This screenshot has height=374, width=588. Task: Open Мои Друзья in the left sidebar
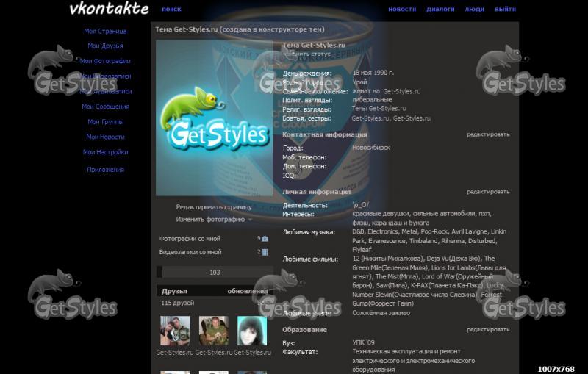(x=105, y=46)
